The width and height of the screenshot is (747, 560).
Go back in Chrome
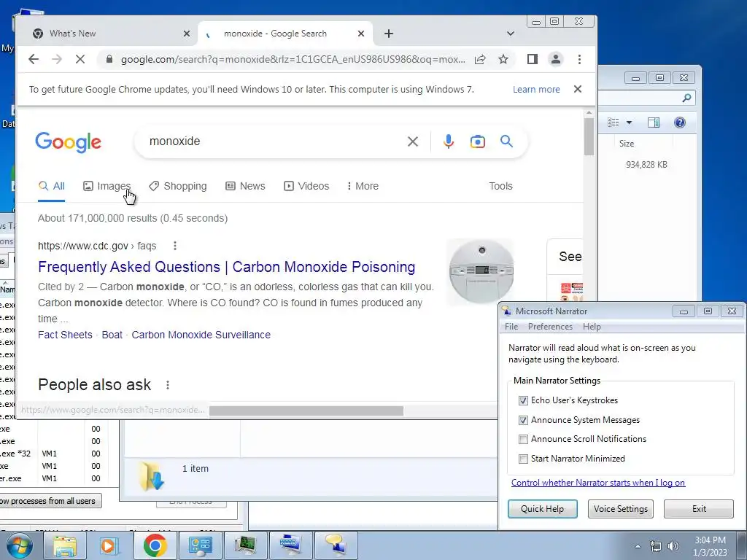click(34, 59)
